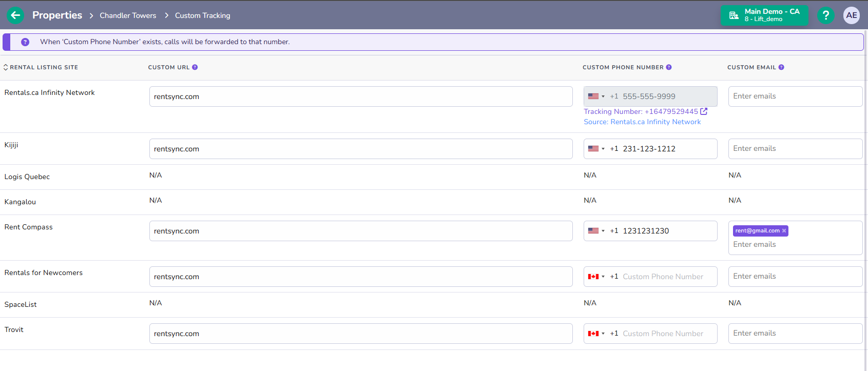This screenshot has height=371, width=868.
Task: Go to Properties breadcrumb
Action: pos(57,15)
